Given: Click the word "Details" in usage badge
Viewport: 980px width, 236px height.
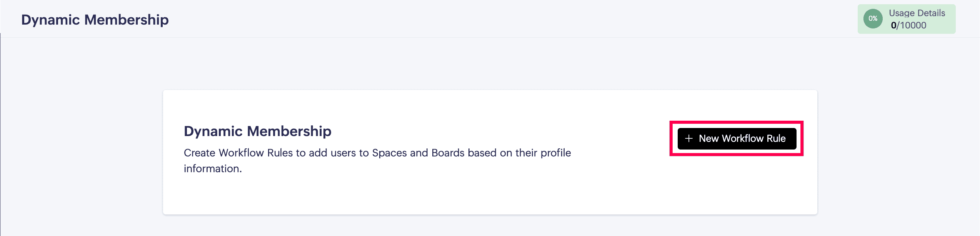Looking at the screenshot, I should (931, 13).
